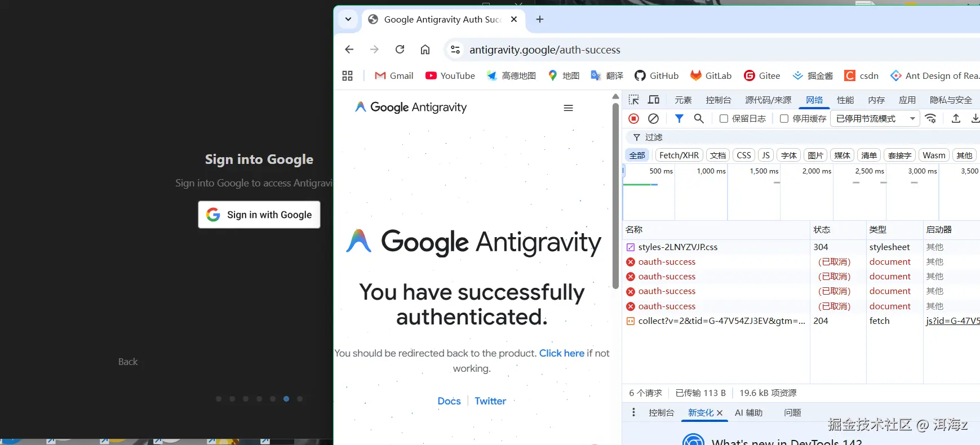This screenshot has height=445, width=980.
Task: Open the DevTools drawer three-dot menu
Action: coord(633,412)
